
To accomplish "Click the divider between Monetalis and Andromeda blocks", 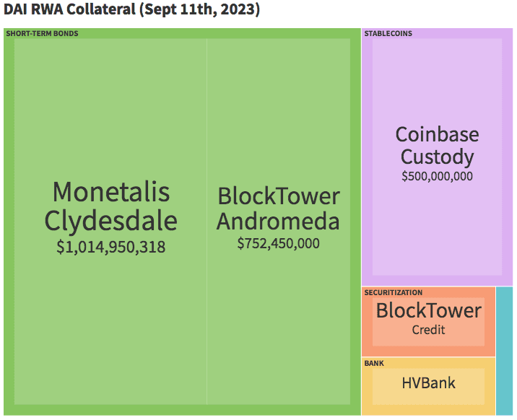I will (x=207, y=325).
